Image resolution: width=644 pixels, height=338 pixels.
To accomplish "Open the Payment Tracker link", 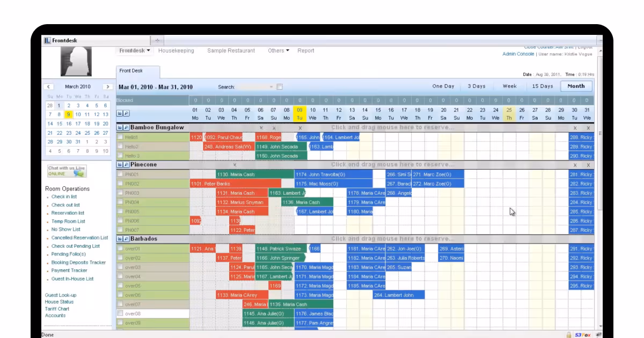I will 69,270.
